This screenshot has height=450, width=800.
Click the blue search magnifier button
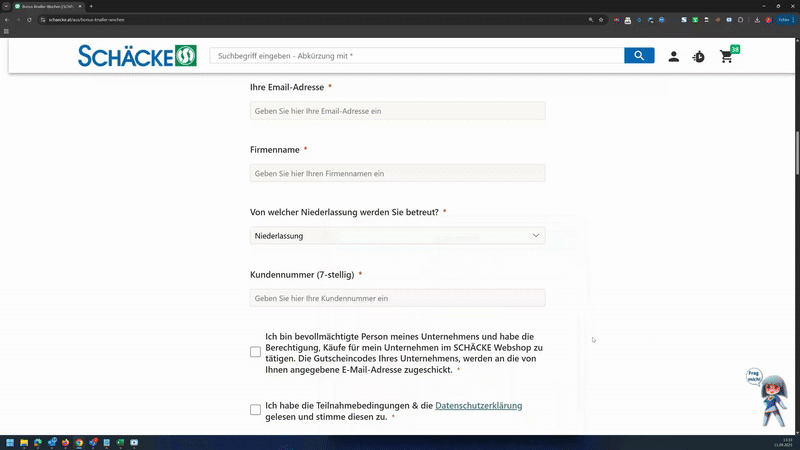click(x=639, y=56)
